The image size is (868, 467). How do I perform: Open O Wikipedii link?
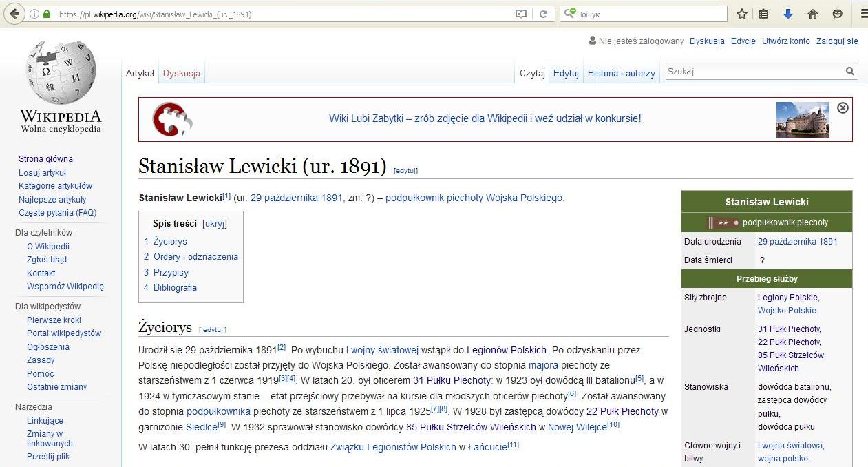coord(48,246)
